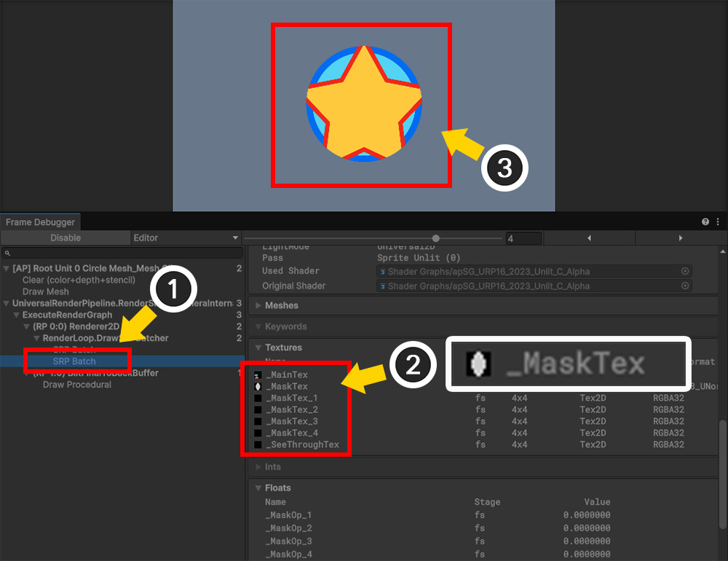Click the Original Shader object picker circle

coord(684,286)
